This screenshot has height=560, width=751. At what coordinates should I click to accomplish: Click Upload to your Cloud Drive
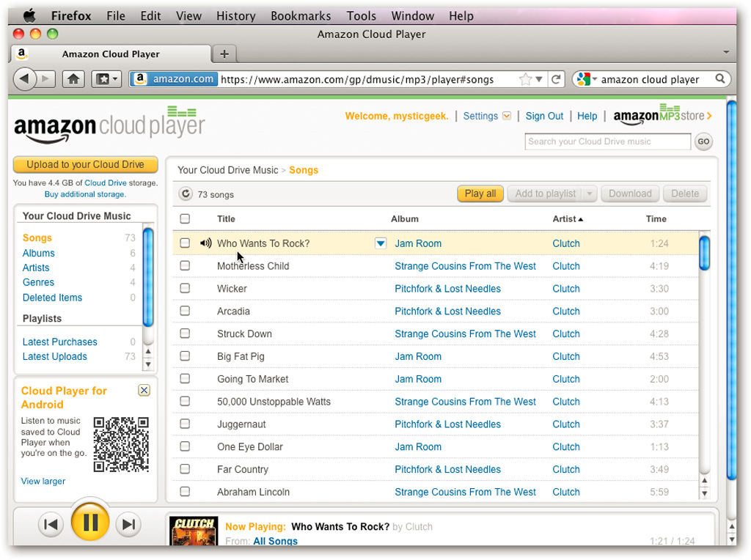[85, 164]
